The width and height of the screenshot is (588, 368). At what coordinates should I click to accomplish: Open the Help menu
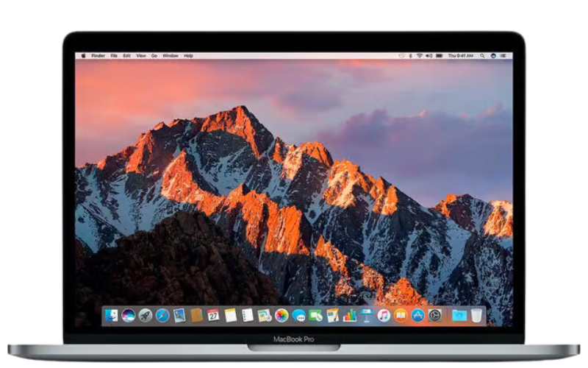[188, 56]
